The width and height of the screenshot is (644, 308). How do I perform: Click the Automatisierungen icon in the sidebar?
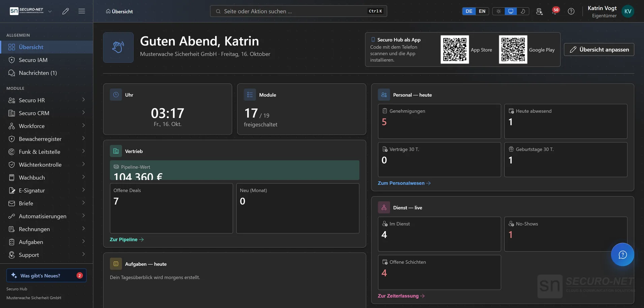point(12,216)
